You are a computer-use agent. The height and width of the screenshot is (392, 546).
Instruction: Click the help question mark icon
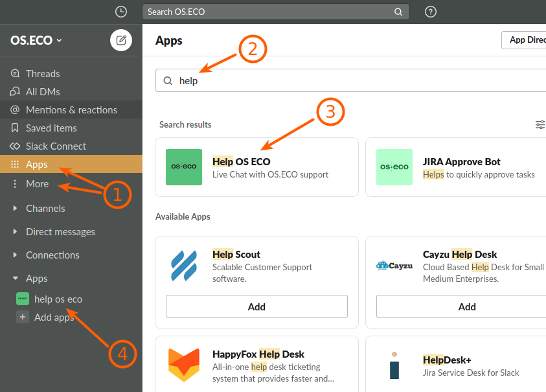pos(431,12)
